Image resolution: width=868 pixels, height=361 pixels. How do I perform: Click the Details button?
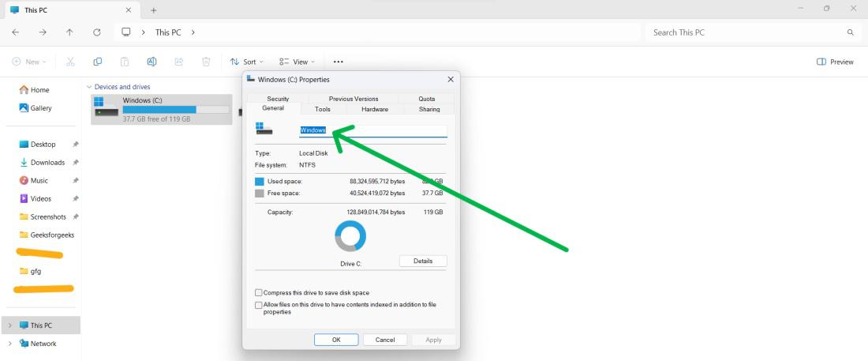[423, 261]
